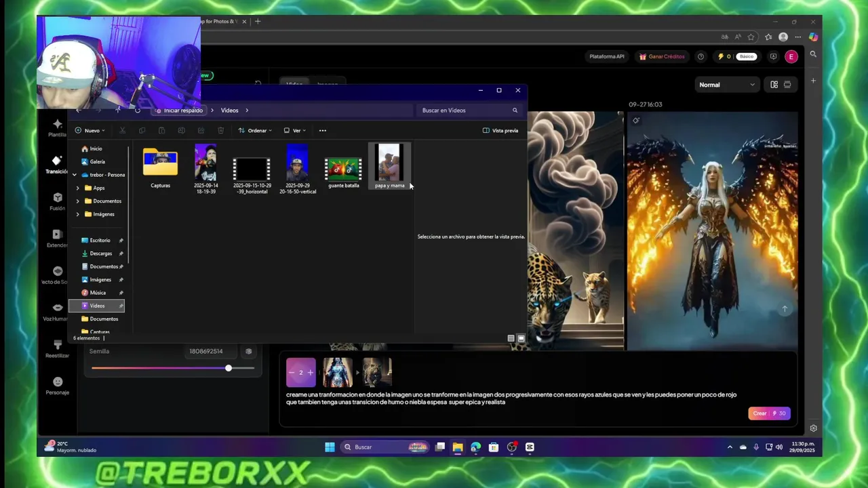The width and height of the screenshot is (868, 488).
Task: Adjust the gradient slider handle under Semilla
Action: pos(229,368)
